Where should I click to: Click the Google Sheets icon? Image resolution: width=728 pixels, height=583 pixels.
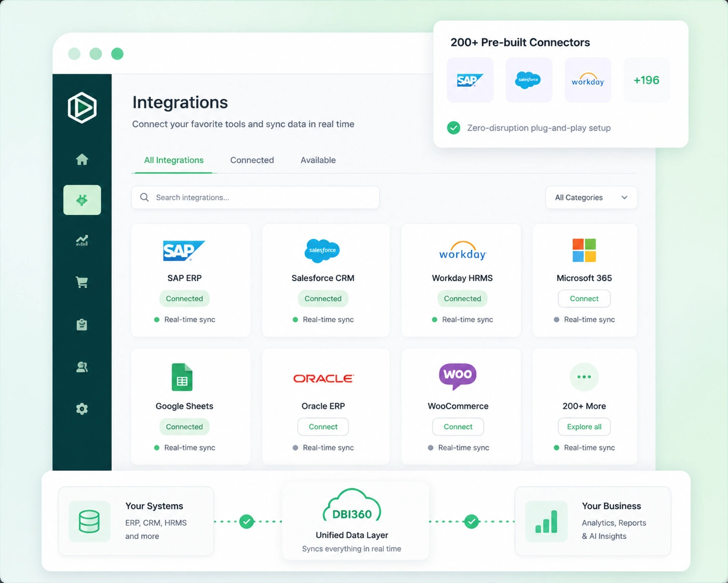[x=182, y=377]
